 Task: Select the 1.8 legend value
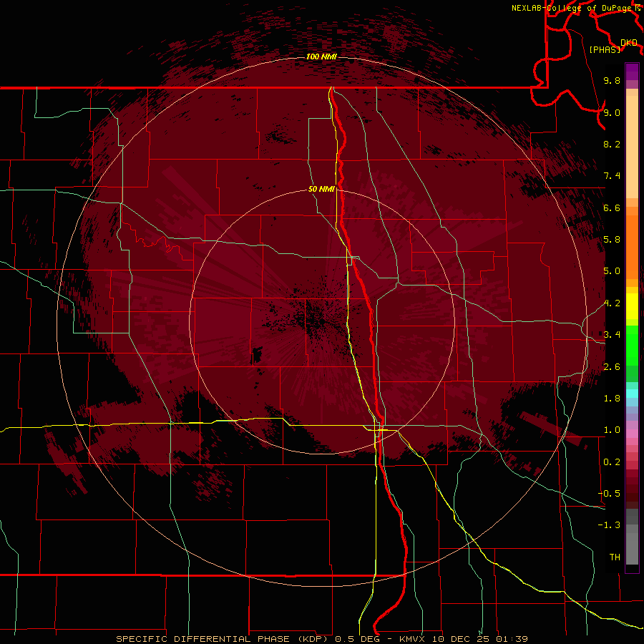[612, 399]
